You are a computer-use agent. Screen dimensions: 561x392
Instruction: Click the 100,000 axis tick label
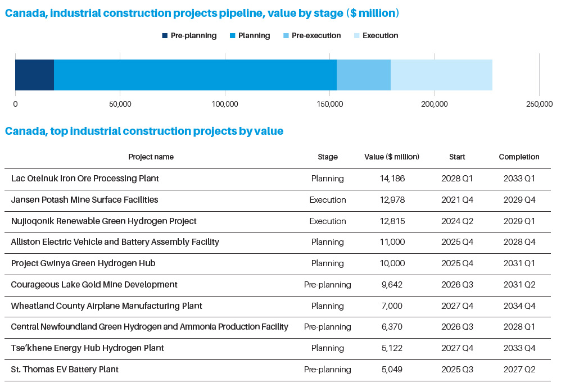pos(225,104)
